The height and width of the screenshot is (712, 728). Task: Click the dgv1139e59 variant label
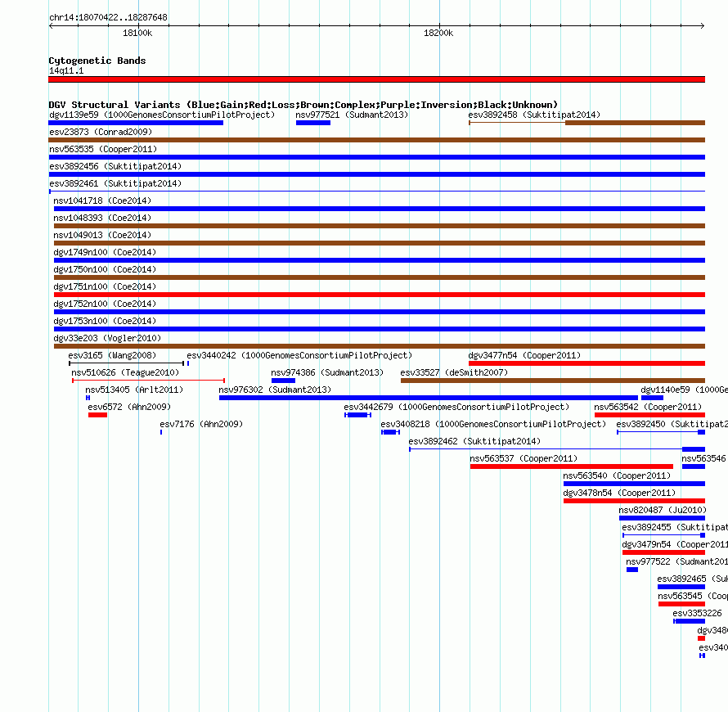pos(162,115)
